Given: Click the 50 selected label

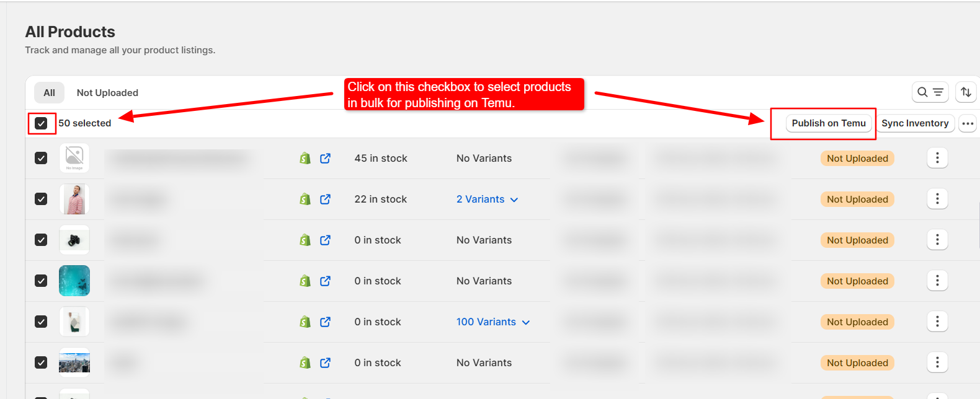Looking at the screenshot, I should [x=85, y=123].
